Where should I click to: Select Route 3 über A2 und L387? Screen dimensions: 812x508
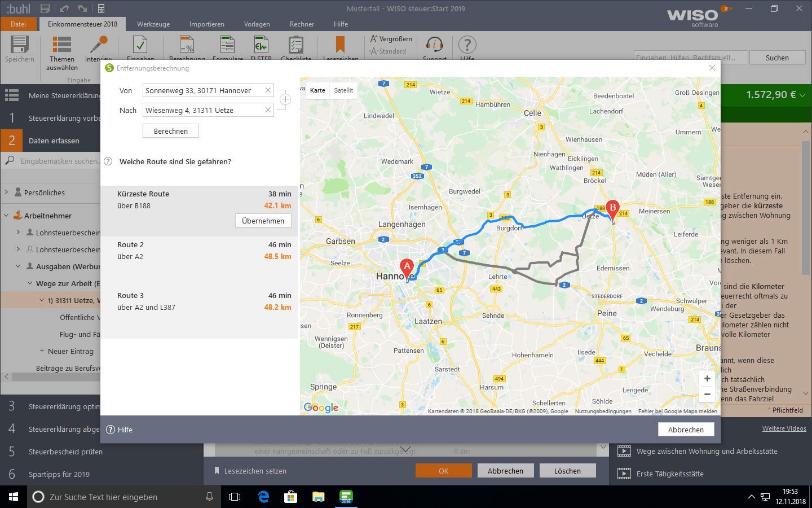(199, 313)
